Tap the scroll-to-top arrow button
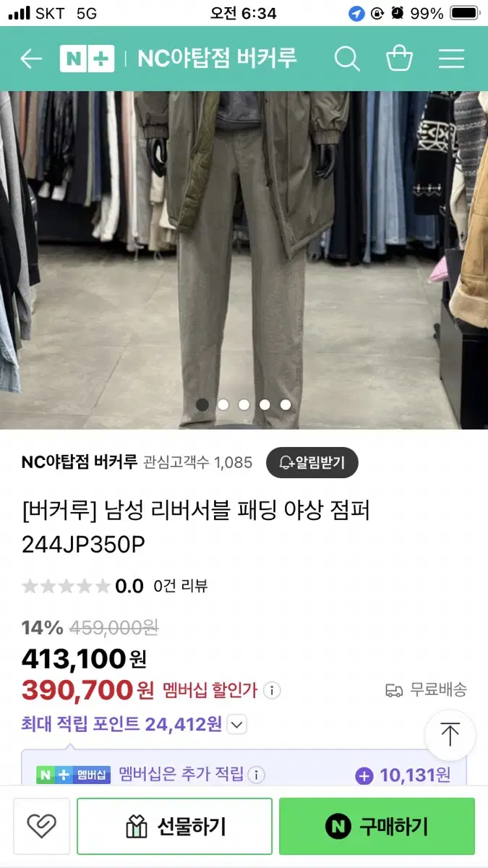 450,735
